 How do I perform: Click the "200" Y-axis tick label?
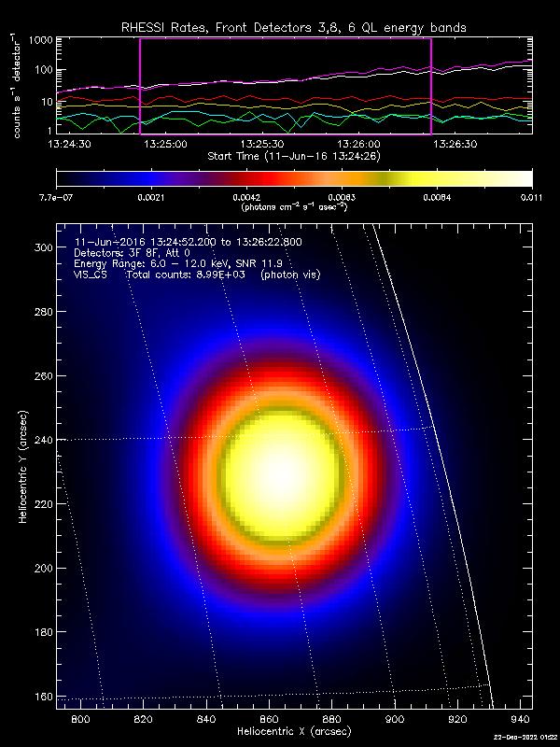45,569
